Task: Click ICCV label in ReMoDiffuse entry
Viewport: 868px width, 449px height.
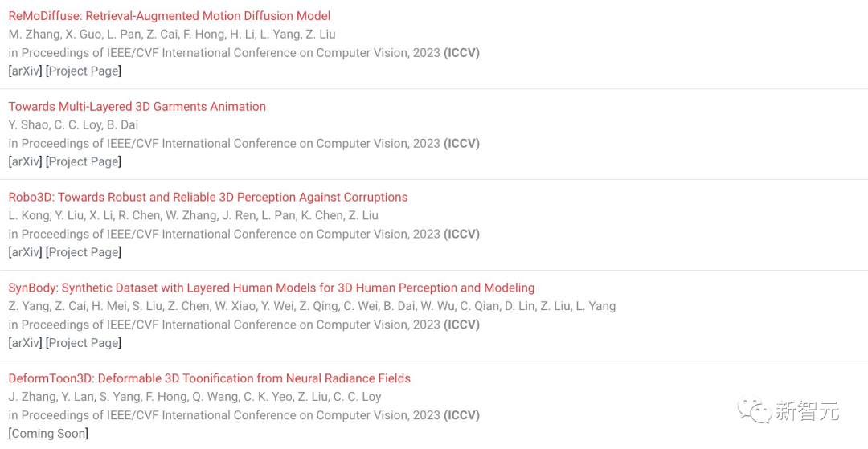Action: (x=461, y=52)
